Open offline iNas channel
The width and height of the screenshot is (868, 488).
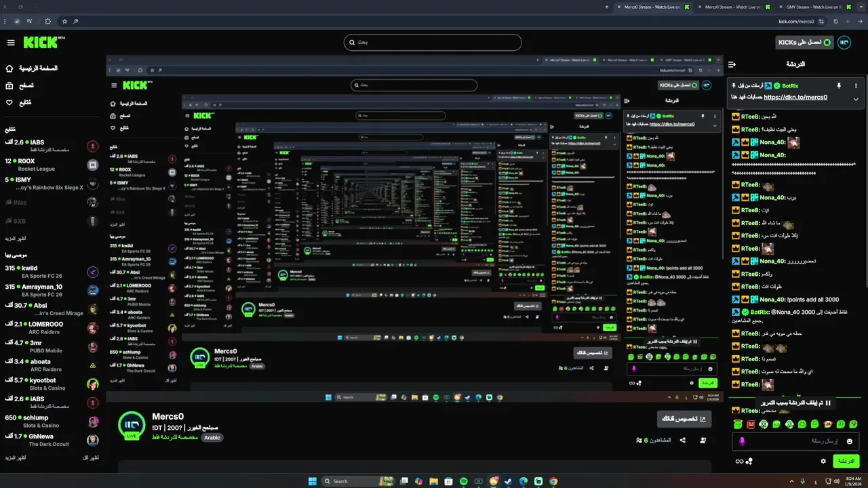click(x=51, y=202)
